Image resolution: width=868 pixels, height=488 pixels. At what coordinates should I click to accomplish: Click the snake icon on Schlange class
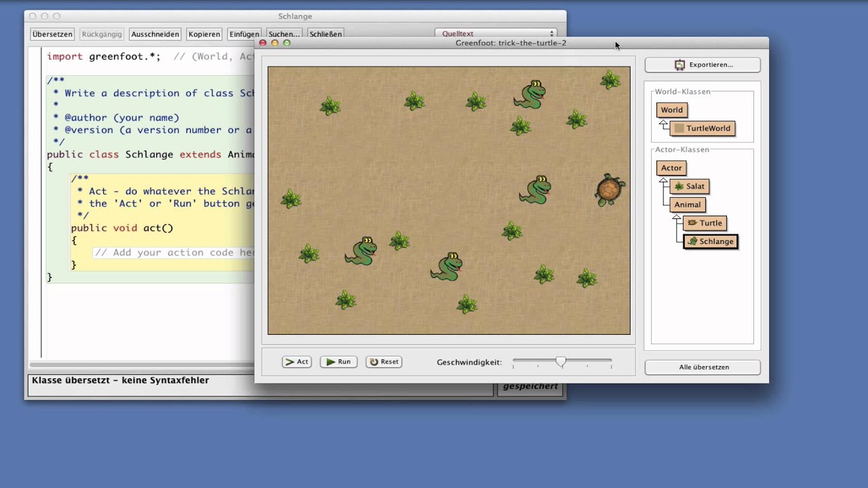point(692,241)
